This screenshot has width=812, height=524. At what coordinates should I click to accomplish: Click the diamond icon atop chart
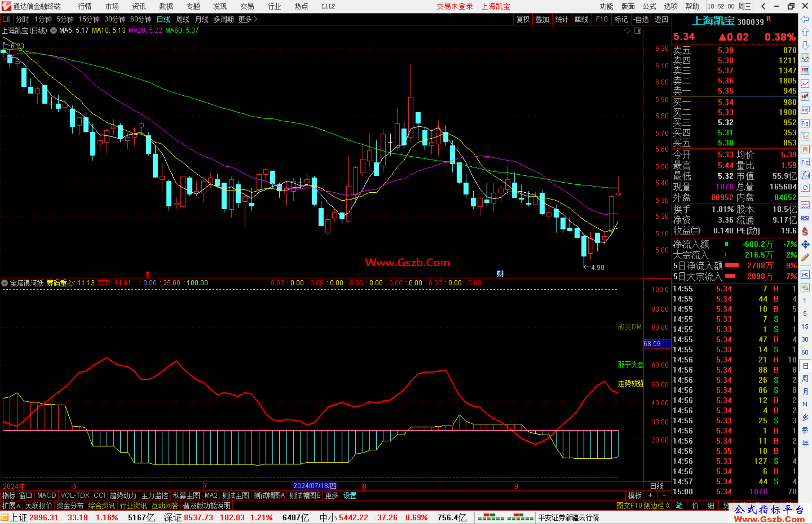point(627,31)
